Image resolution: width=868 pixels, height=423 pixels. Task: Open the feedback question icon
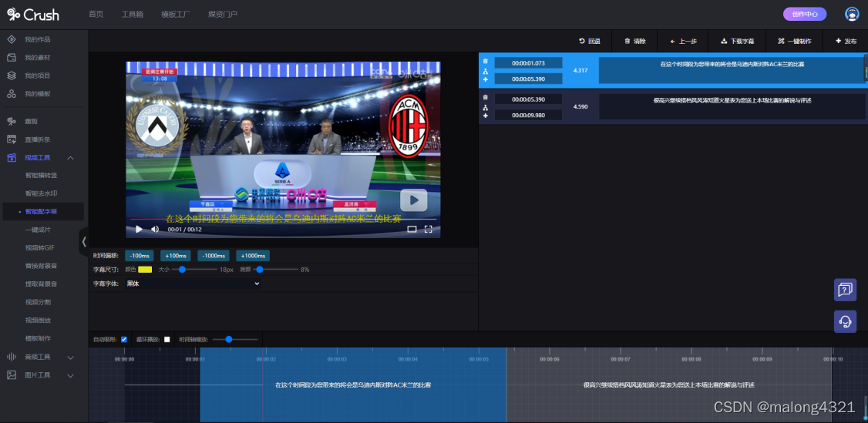click(x=846, y=290)
